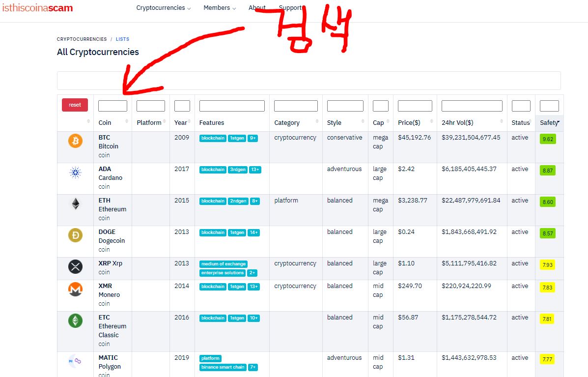Focus the Coin column filter field

(112, 106)
